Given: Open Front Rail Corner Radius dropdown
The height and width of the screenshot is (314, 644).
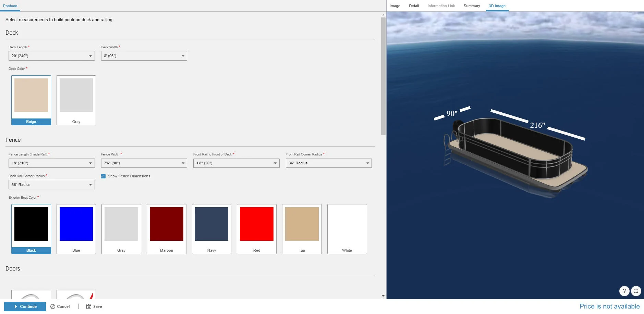Looking at the screenshot, I should pyautogui.click(x=329, y=163).
